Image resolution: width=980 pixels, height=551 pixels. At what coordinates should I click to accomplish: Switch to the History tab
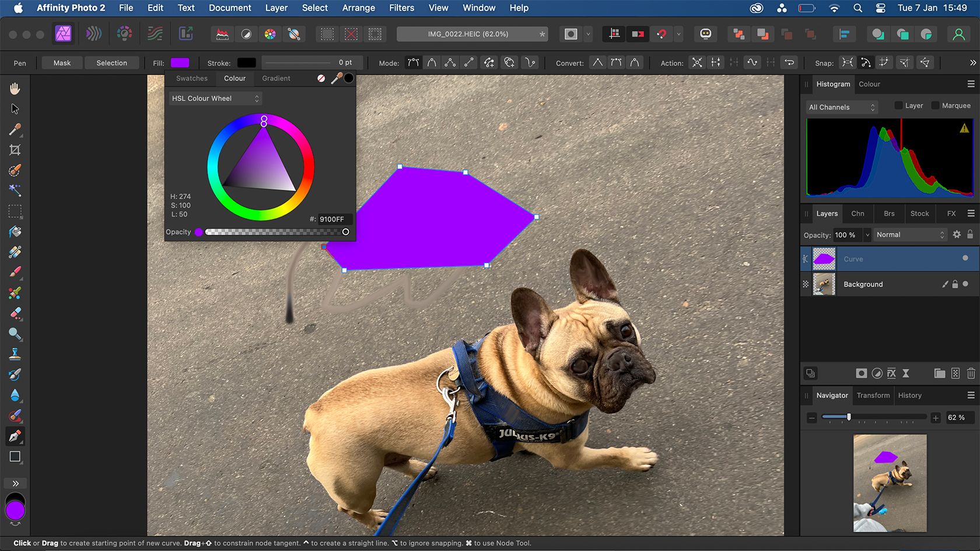click(x=909, y=395)
